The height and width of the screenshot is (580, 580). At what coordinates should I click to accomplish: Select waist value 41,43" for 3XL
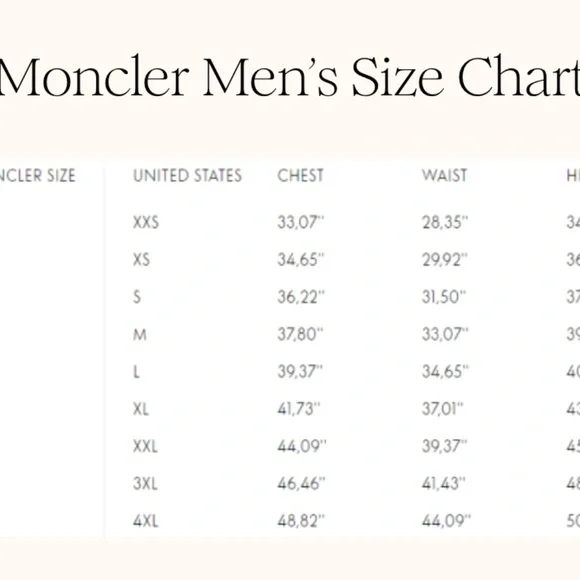tap(444, 483)
